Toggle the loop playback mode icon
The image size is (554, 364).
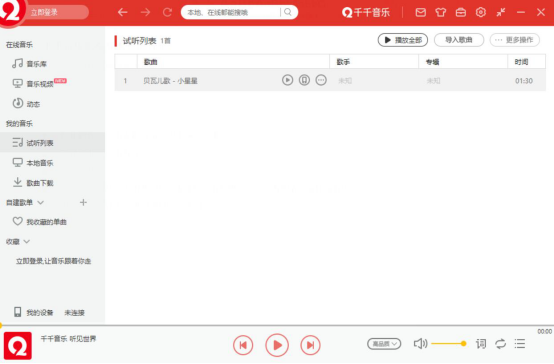(500, 344)
